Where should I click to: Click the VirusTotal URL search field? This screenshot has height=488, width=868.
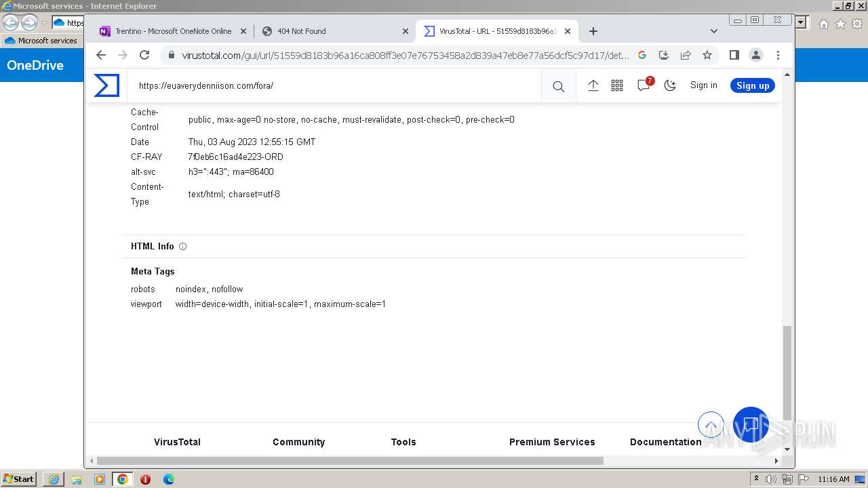336,85
